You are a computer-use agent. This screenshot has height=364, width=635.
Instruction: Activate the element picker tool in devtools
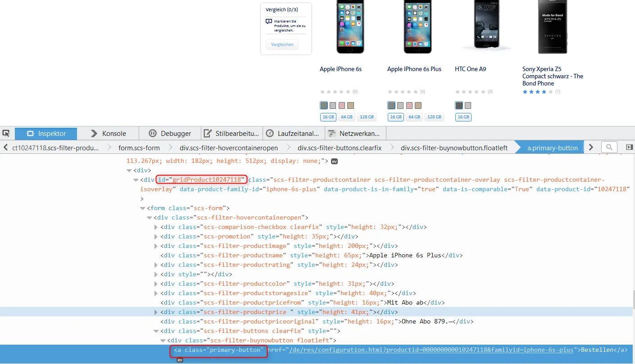6,133
